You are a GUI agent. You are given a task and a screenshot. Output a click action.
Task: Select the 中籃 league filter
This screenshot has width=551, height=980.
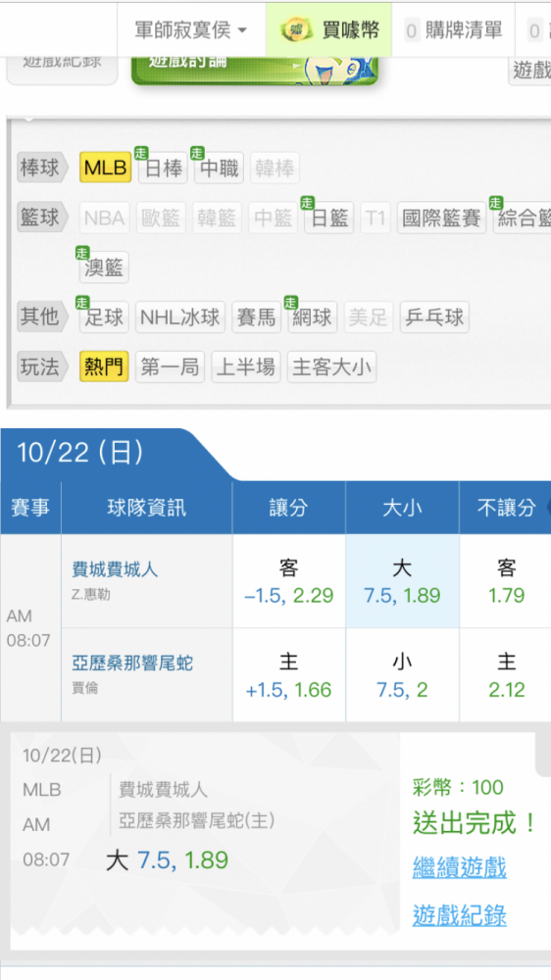click(x=274, y=218)
